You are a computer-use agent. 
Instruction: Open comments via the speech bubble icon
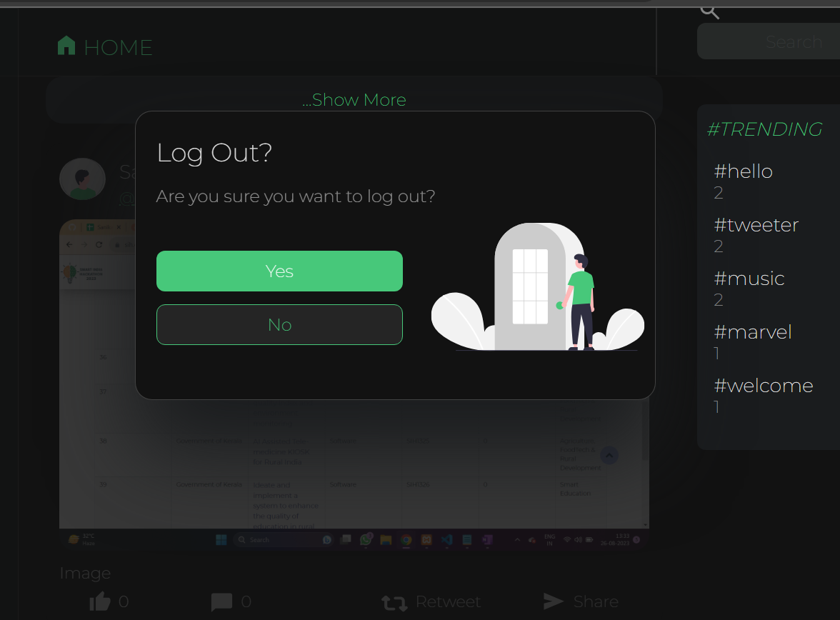(x=222, y=601)
